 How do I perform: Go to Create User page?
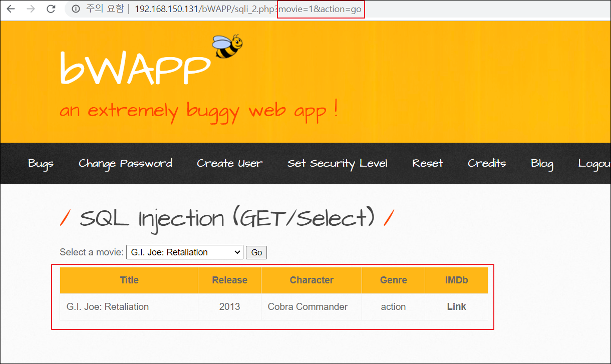230,163
